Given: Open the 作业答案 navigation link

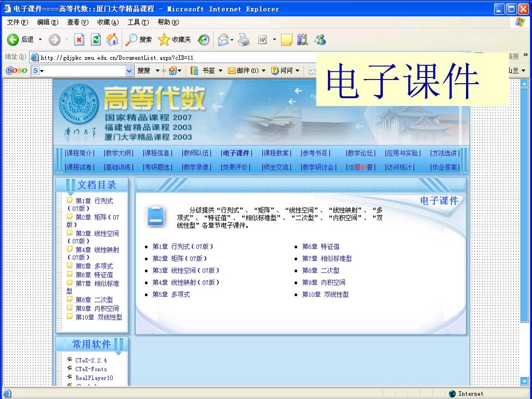Looking at the screenshot, I should 445,167.
